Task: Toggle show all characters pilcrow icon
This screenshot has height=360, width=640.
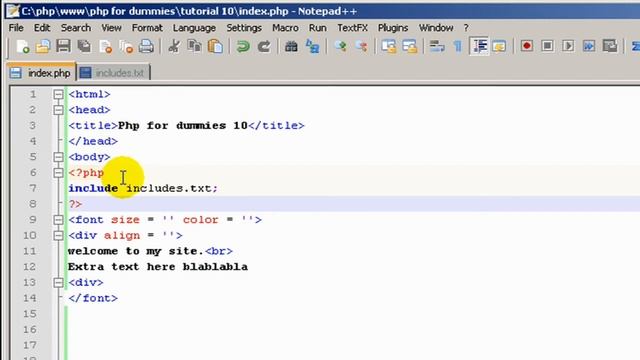Action: (x=458, y=47)
